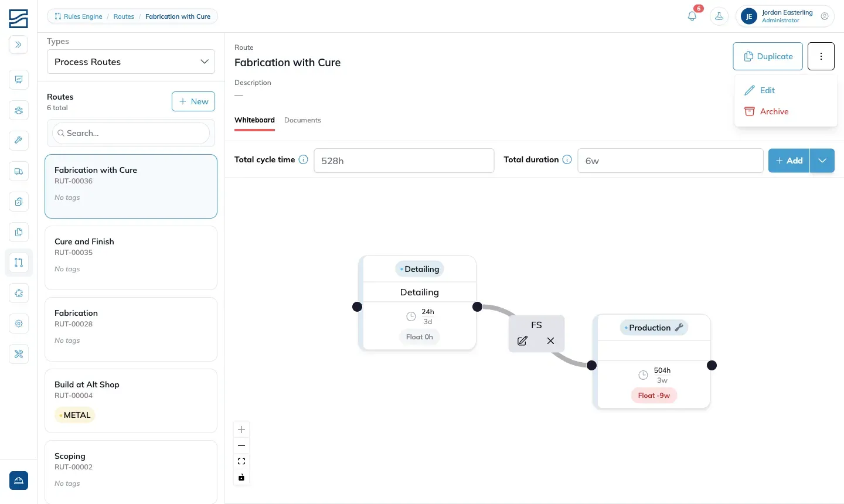Switch to the Whiteboard tab
This screenshot has width=844, height=504.
254,120
